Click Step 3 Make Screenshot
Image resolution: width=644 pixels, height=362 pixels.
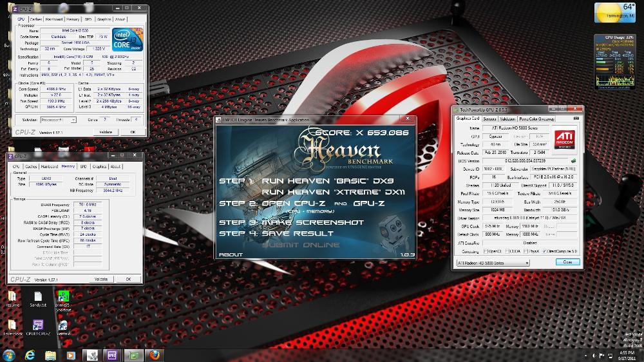click(x=291, y=222)
